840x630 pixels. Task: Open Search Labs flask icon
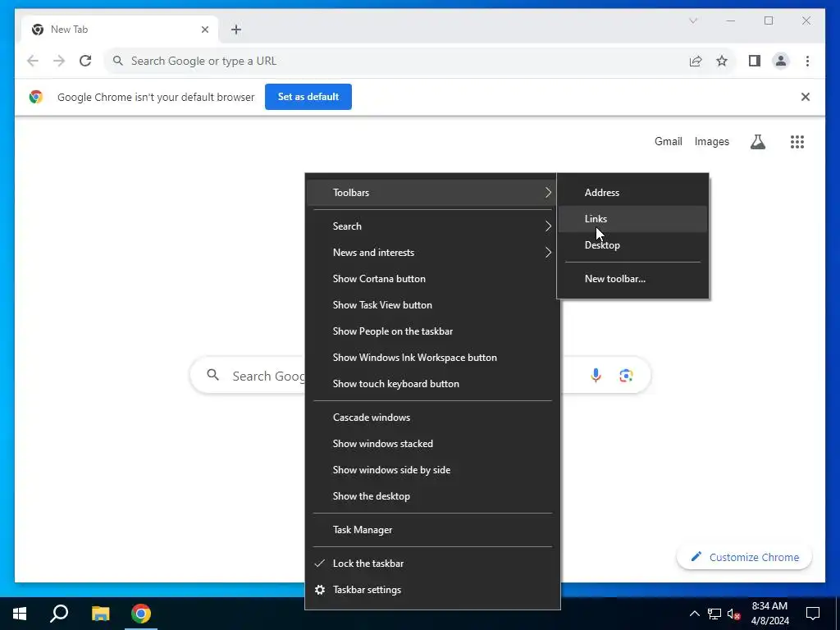pyautogui.click(x=757, y=141)
